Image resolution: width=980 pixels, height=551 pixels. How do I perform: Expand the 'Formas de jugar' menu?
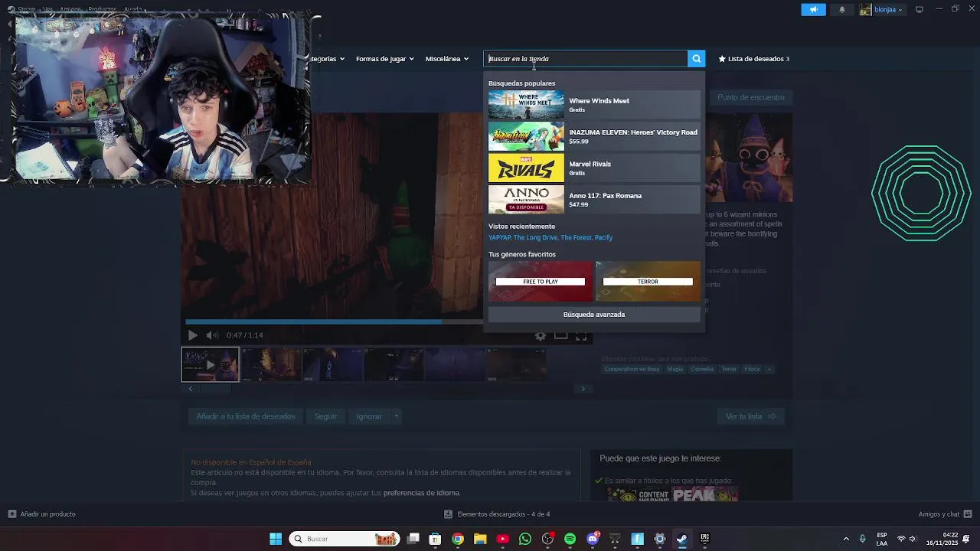tap(384, 59)
